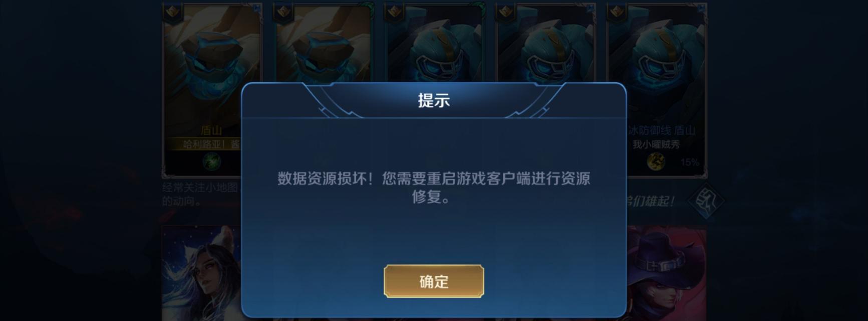Tap the green leaf corner emblem on the middle card
The height and width of the screenshot is (321, 868).
(x=478, y=8)
